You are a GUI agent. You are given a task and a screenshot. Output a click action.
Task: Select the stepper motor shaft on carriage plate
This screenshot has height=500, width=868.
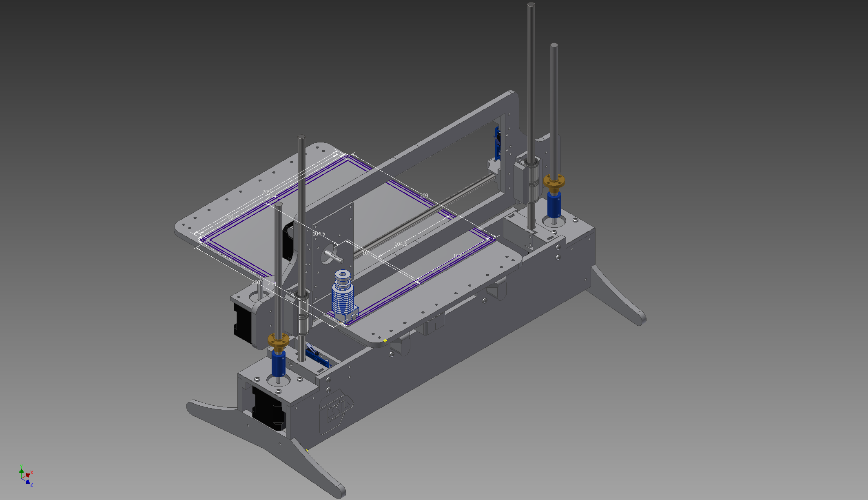[x=334, y=256]
